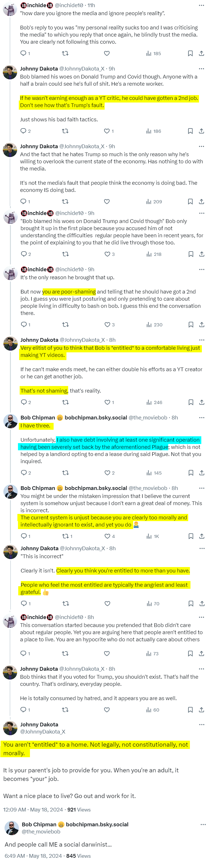The image size is (209, 868).
Task: Open view analytics showing 246 views
Action: pyautogui.click(x=154, y=402)
